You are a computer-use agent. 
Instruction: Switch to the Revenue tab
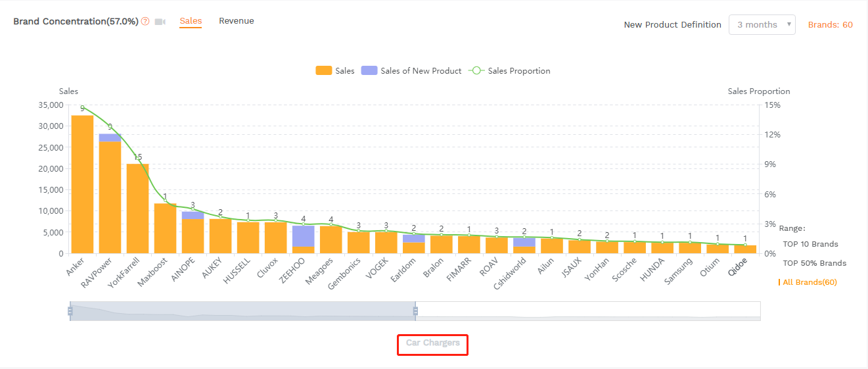coord(236,21)
